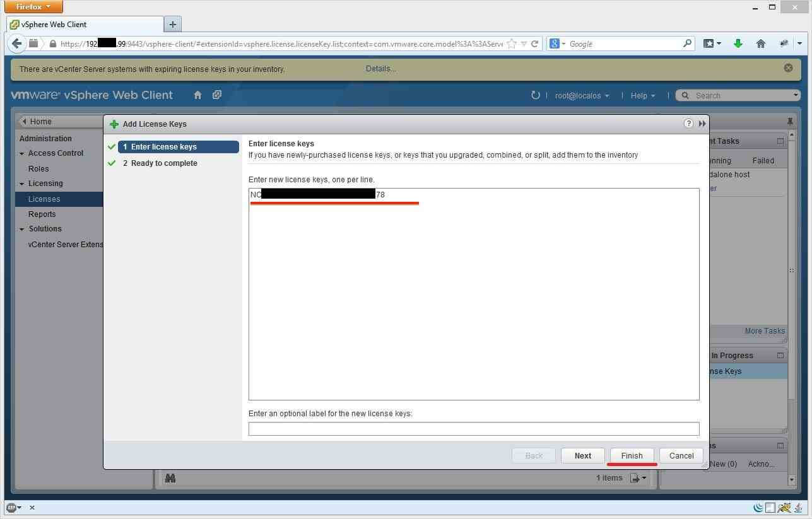Viewport: 812px width, 519px height.
Task: Click the crescent moon status bar icon
Action: click(758, 508)
